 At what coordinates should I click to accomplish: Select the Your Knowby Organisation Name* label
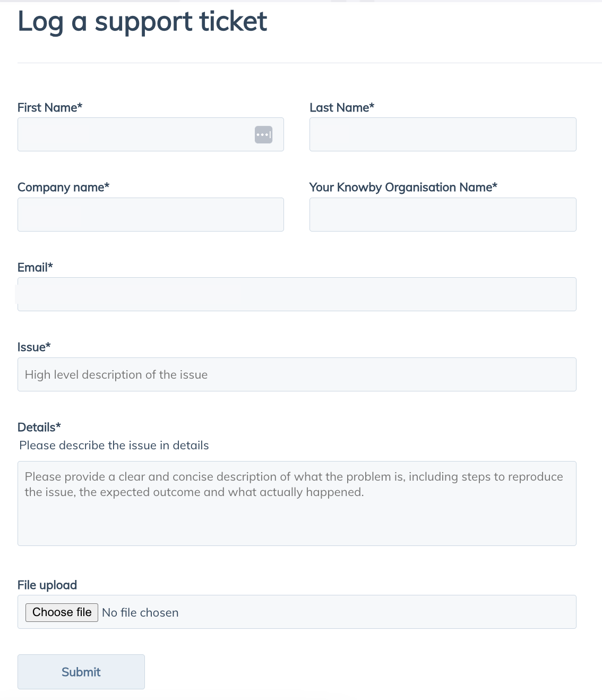click(403, 187)
